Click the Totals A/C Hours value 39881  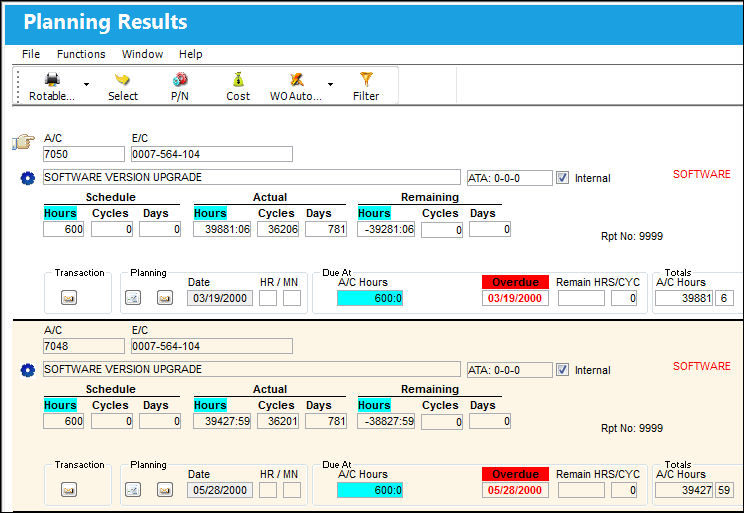tap(684, 298)
